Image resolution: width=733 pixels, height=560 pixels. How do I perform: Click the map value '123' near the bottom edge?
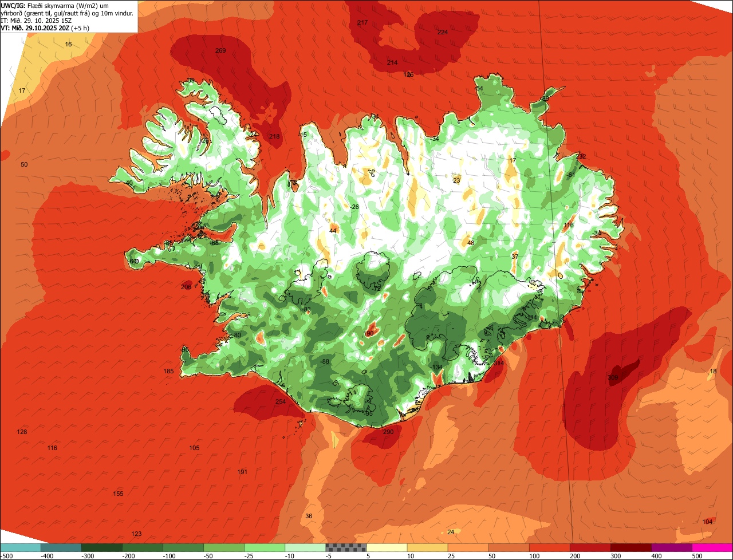(x=136, y=534)
